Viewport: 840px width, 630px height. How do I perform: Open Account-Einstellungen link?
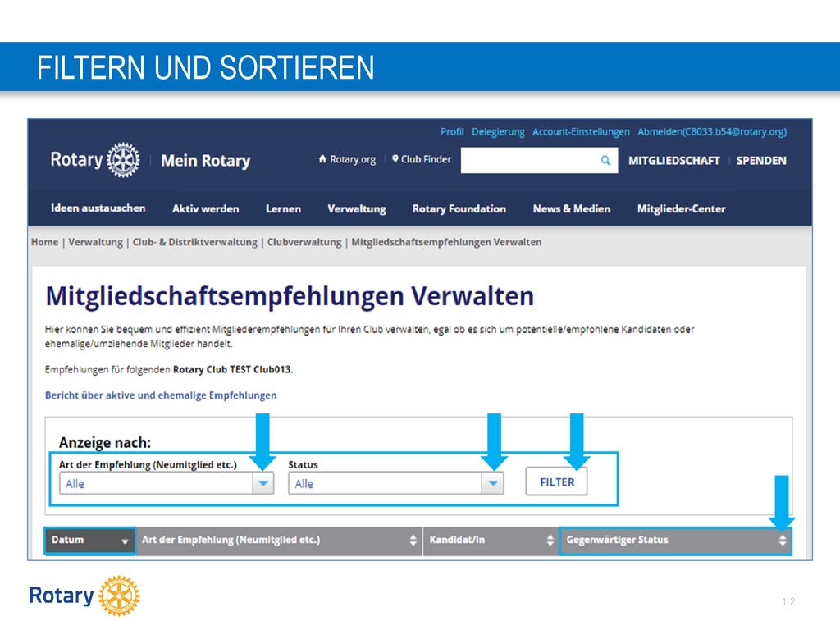581,132
